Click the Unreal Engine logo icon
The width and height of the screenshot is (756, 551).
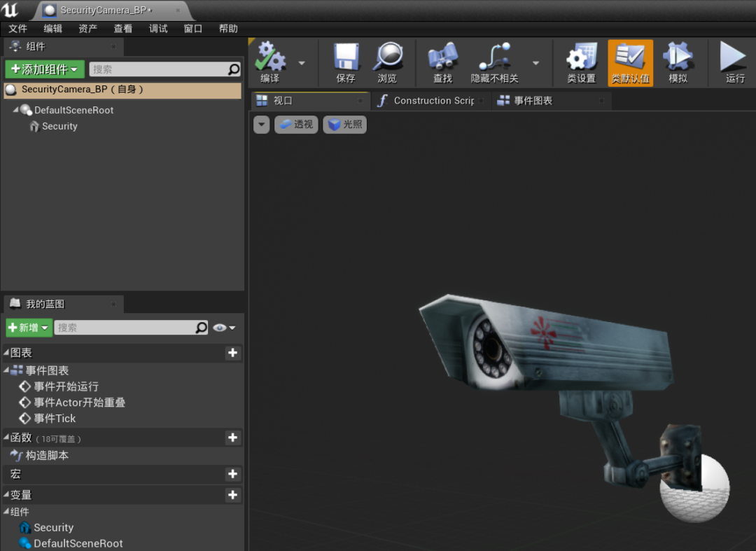[10, 10]
